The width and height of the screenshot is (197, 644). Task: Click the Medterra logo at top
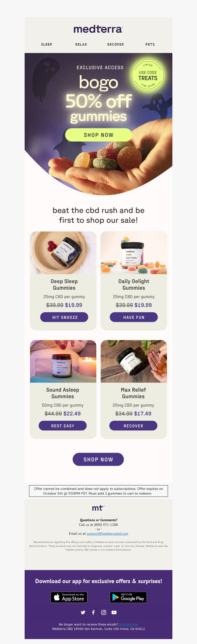[98, 29]
